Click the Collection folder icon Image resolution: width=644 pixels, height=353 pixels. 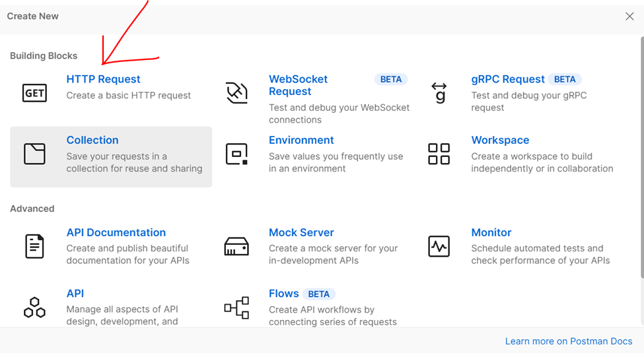point(34,154)
